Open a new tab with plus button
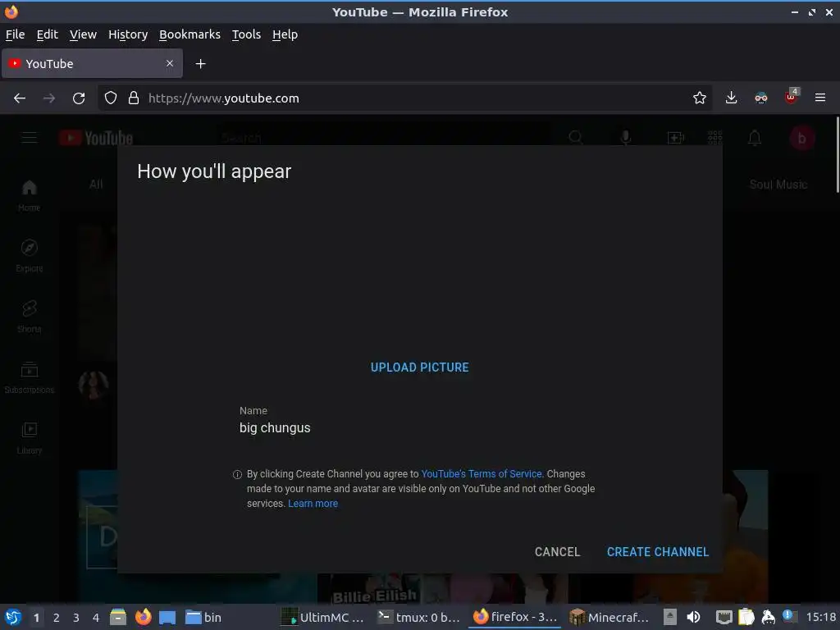The height and width of the screenshot is (630, 840). click(200, 64)
